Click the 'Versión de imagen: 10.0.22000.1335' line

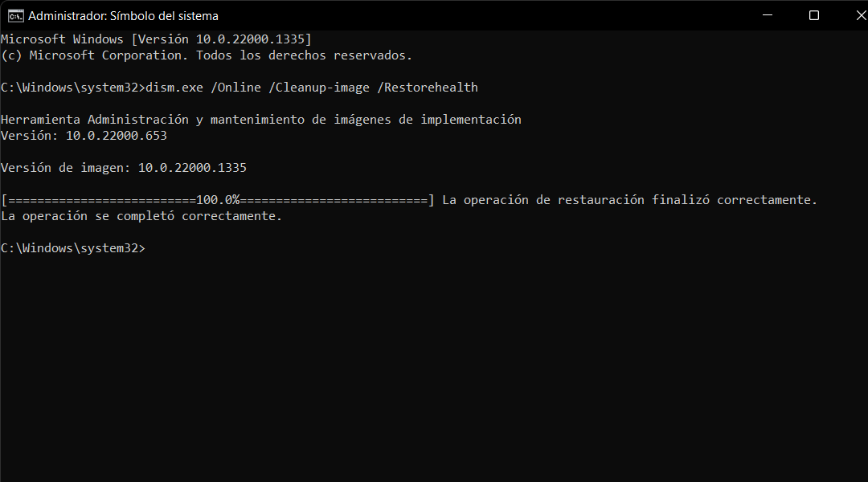coord(124,168)
